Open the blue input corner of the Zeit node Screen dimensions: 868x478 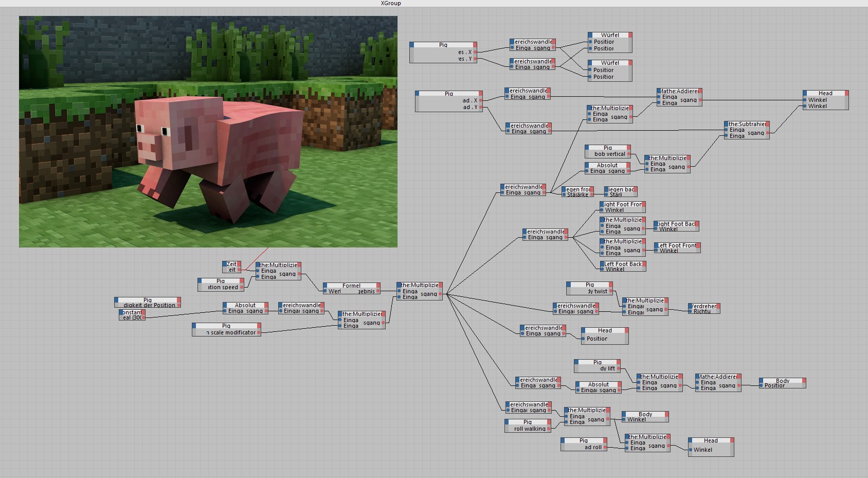pyautogui.click(x=225, y=263)
